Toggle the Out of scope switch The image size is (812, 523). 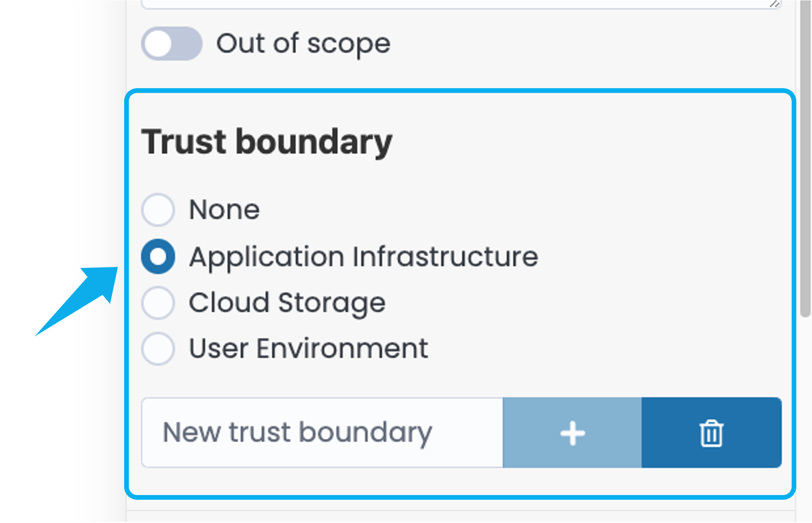pyautogui.click(x=172, y=44)
